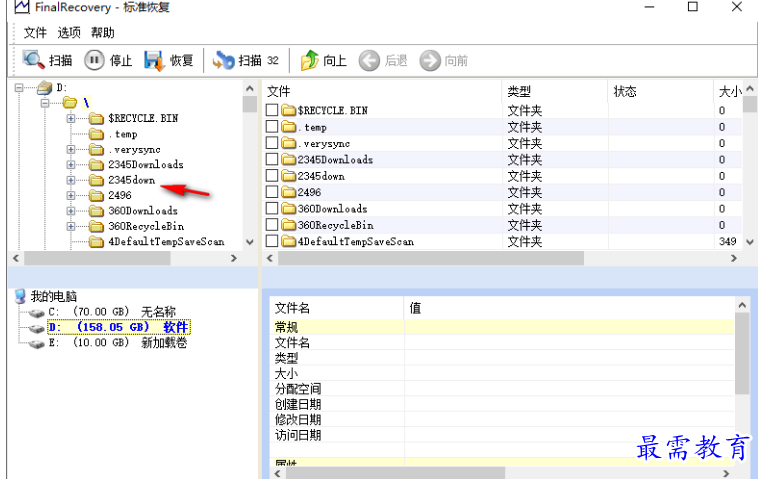Click file list scroll right arrow

[734, 258]
